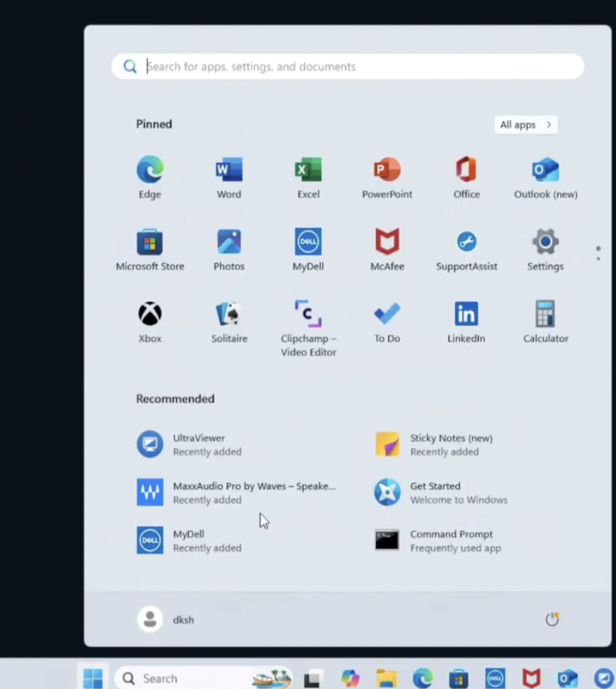Open the Xbox app
This screenshot has height=689, width=616.
[149, 320]
